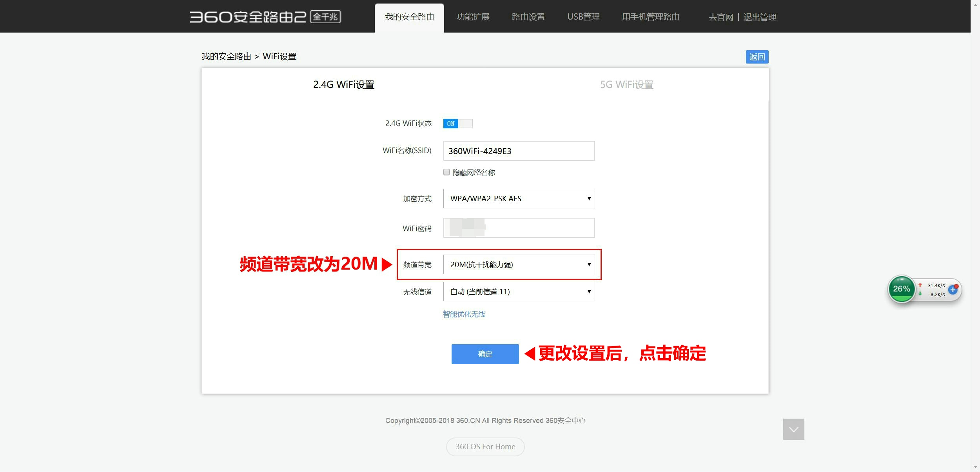Click the 8.2K/s download speed readout
Image resolution: width=980 pixels, height=472 pixels.
[937, 294]
